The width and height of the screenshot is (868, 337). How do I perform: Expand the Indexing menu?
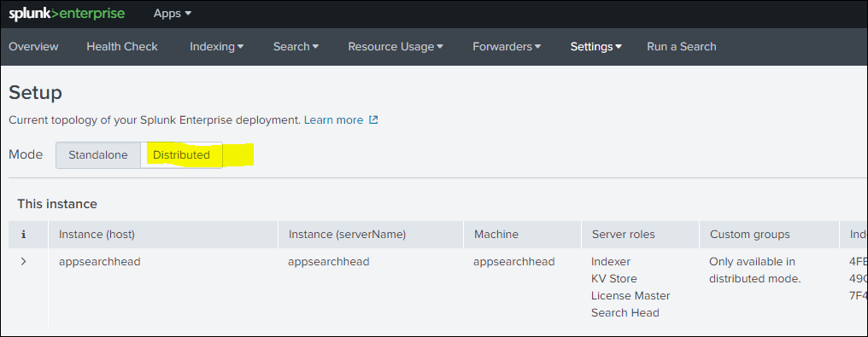coord(216,47)
